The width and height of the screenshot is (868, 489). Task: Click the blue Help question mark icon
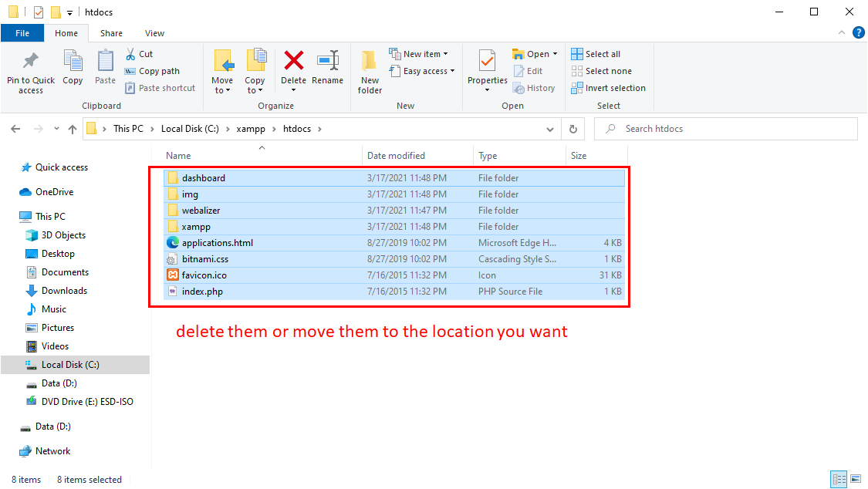[x=859, y=32]
